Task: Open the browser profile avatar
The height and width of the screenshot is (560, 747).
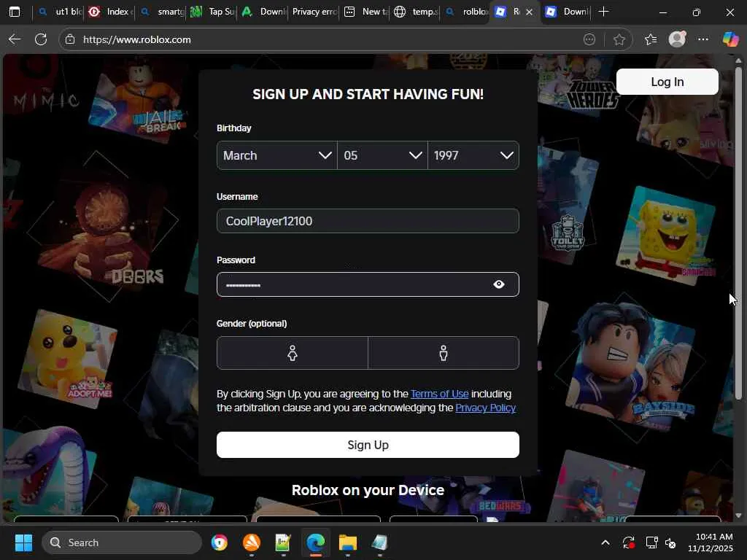Action: [x=677, y=39]
